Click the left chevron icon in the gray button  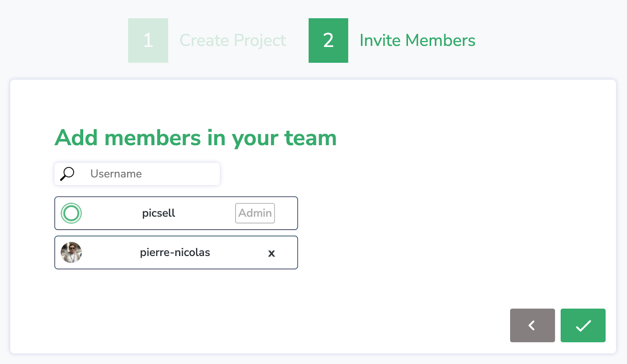(532, 325)
